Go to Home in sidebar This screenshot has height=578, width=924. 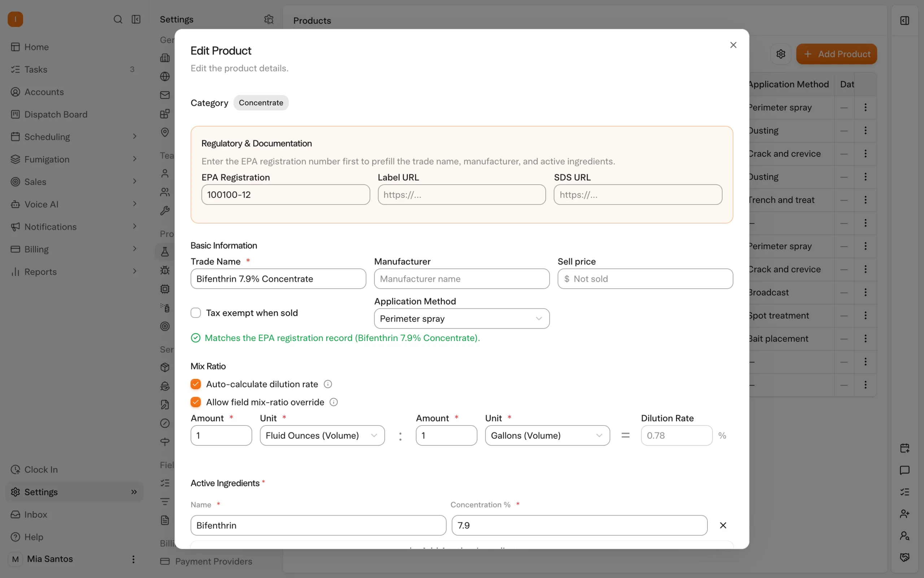74,47
